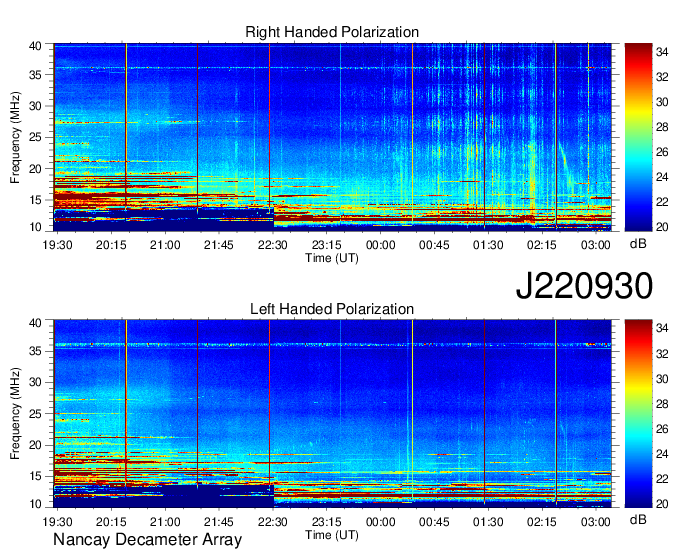Screen dimensions: 680x552
Task: Click the 30 MHz tick on right-handed plot
Action: pyautogui.click(x=35, y=106)
